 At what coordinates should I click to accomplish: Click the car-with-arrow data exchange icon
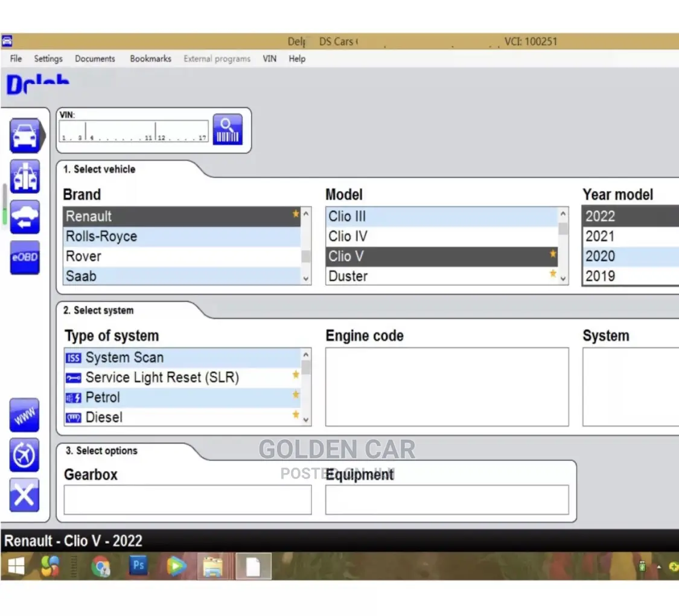coord(24,217)
